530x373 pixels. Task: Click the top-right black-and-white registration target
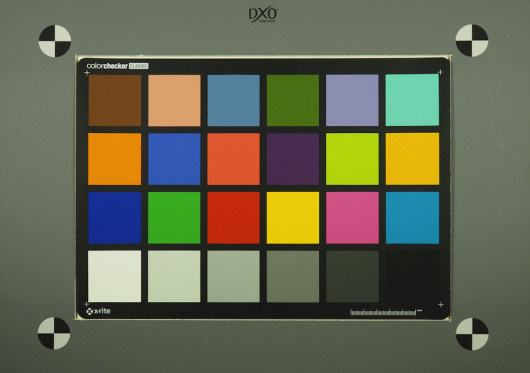pyautogui.click(x=472, y=40)
